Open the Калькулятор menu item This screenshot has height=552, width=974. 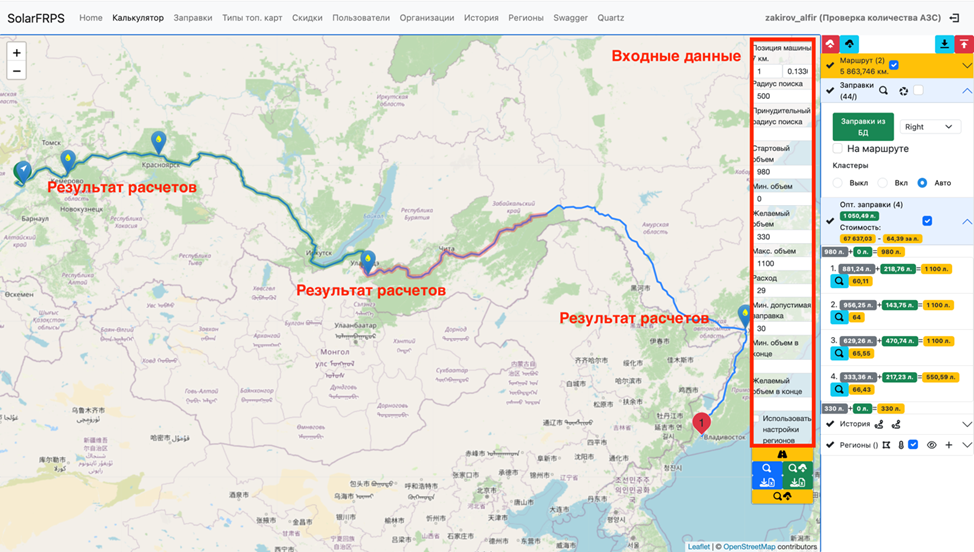(138, 18)
